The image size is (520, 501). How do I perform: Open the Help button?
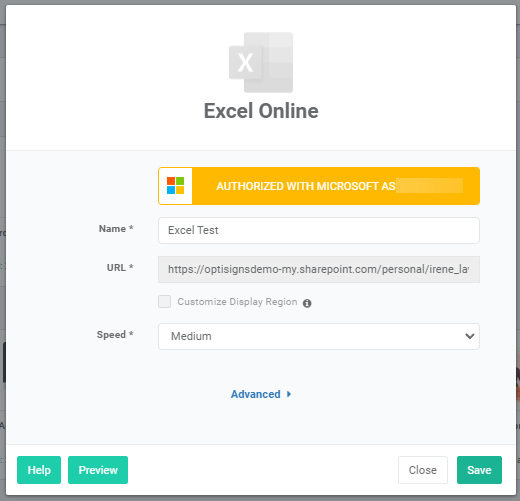click(39, 470)
